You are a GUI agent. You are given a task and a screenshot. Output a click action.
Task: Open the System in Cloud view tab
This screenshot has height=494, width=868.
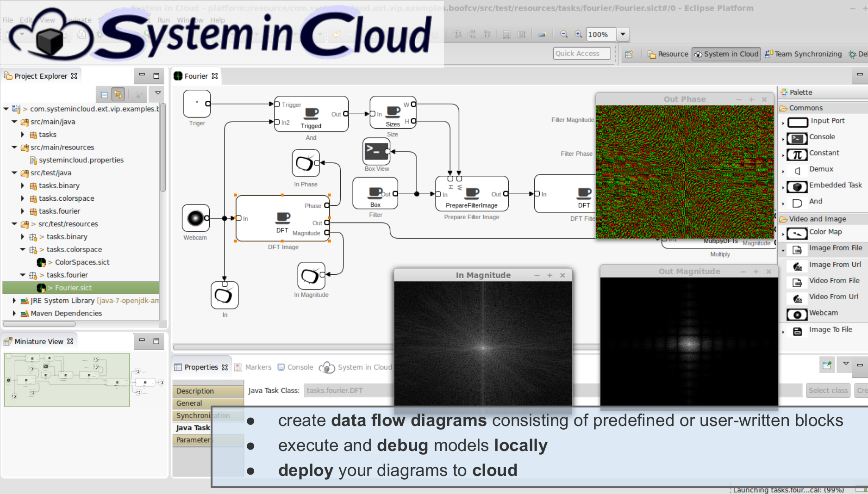coord(356,367)
